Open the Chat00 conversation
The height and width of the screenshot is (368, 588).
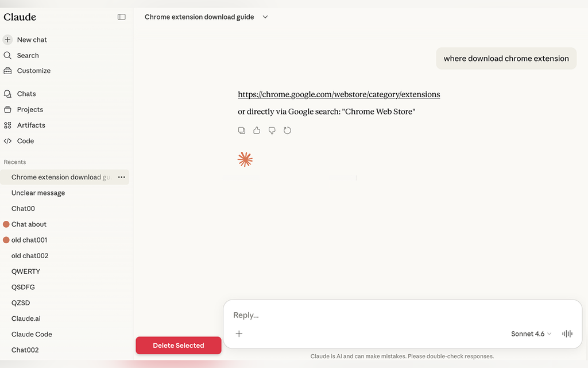point(23,209)
